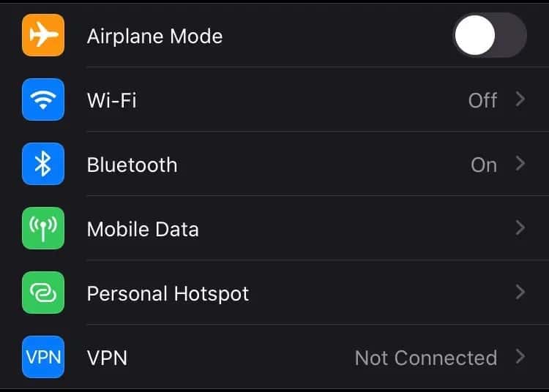
Task: Tap the Personal Hotspot chain icon
Action: 43,293
